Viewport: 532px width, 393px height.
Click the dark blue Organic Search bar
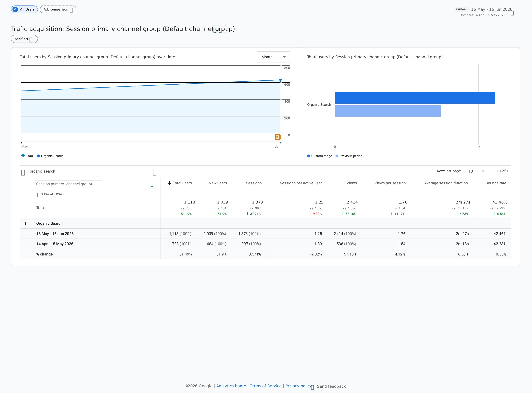(x=415, y=98)
